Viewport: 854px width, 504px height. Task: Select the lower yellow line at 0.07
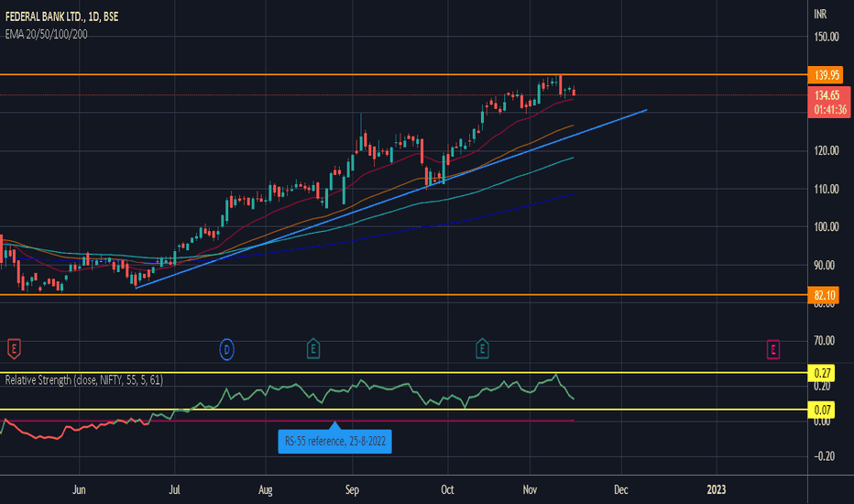(x=403, y=410)
